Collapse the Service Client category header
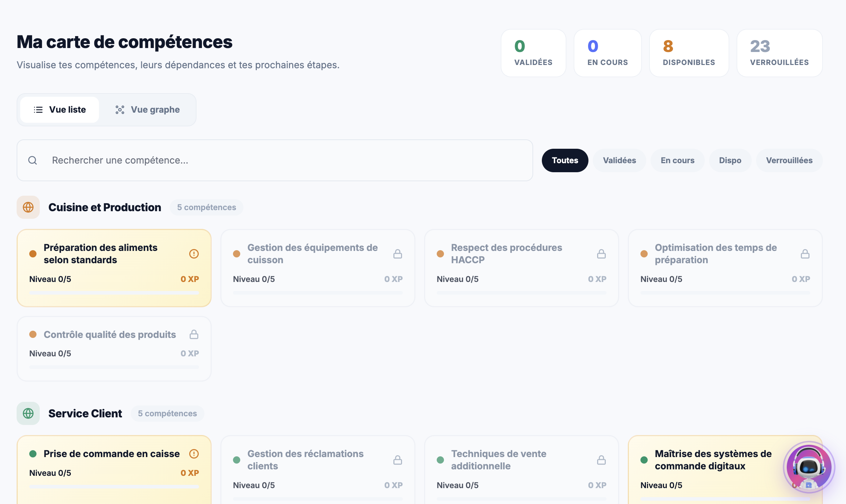846x504 pixels. pos(85,413)
